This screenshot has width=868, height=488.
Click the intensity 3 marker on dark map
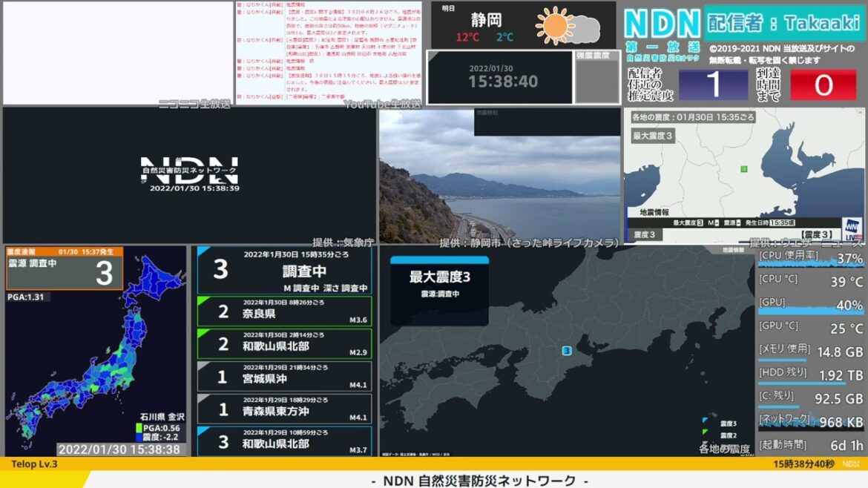567,351
